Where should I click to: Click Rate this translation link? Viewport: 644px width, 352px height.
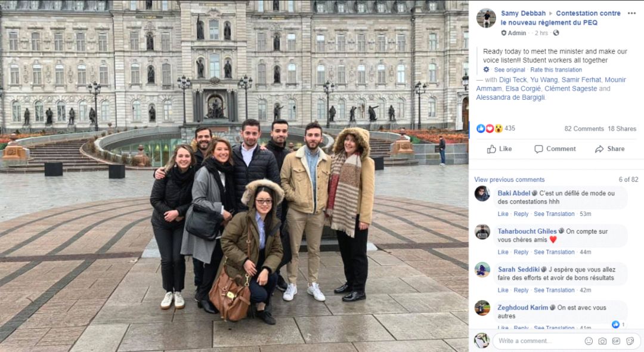556,70
